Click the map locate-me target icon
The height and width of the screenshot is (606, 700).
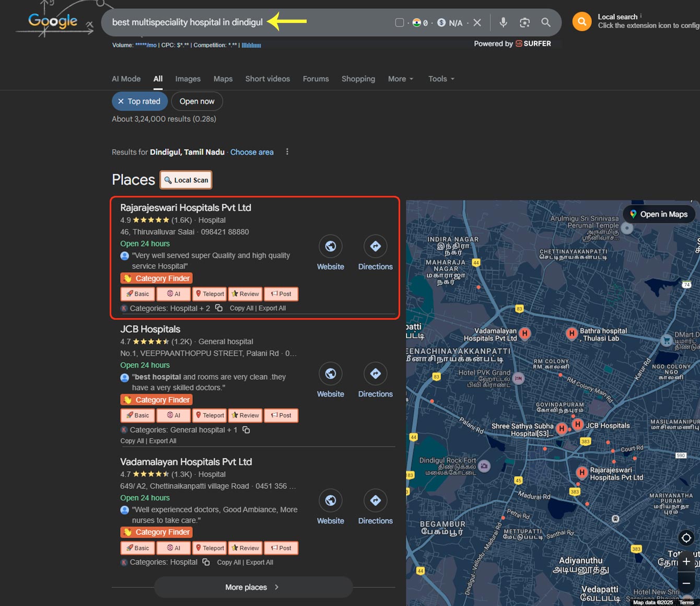click(686, 538)
